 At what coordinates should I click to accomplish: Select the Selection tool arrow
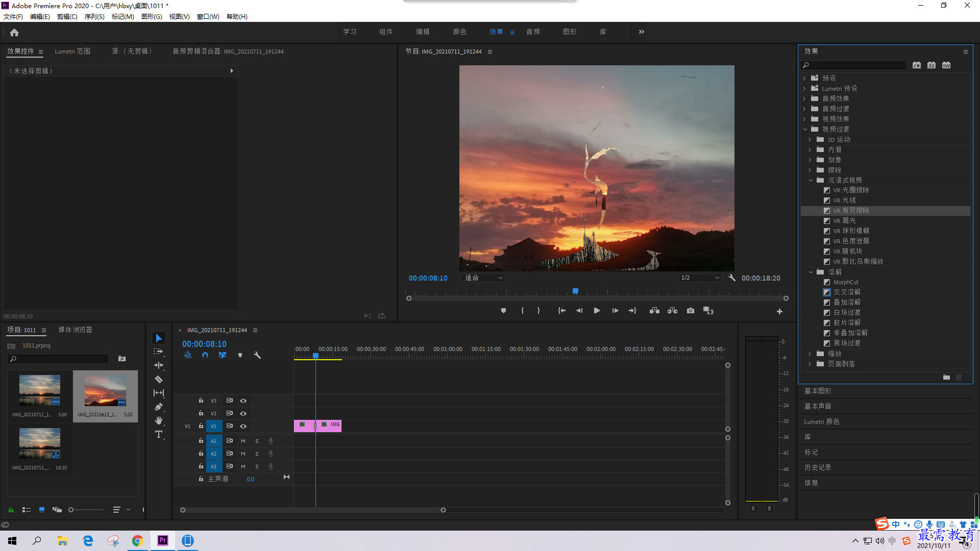(x=159, y=338)
